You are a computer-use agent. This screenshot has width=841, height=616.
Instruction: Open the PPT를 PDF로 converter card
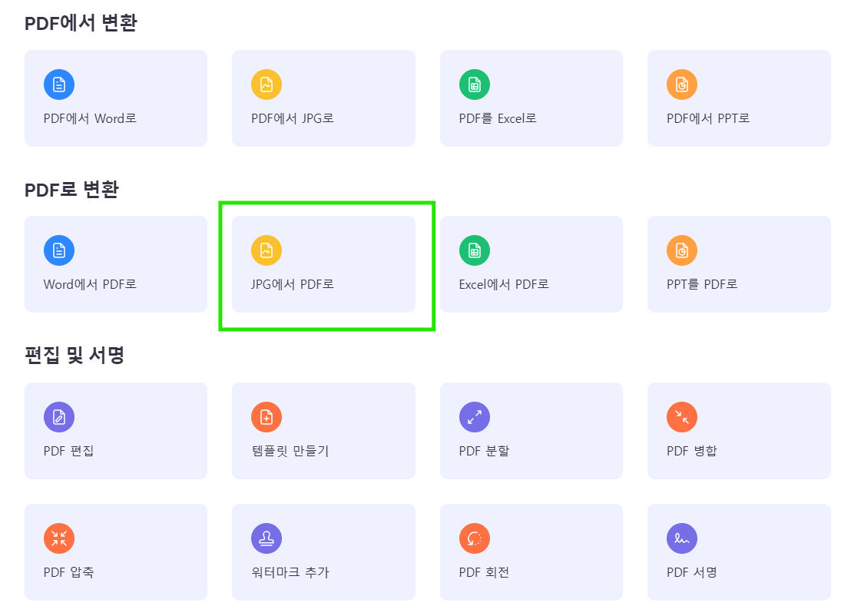[739, 264]
